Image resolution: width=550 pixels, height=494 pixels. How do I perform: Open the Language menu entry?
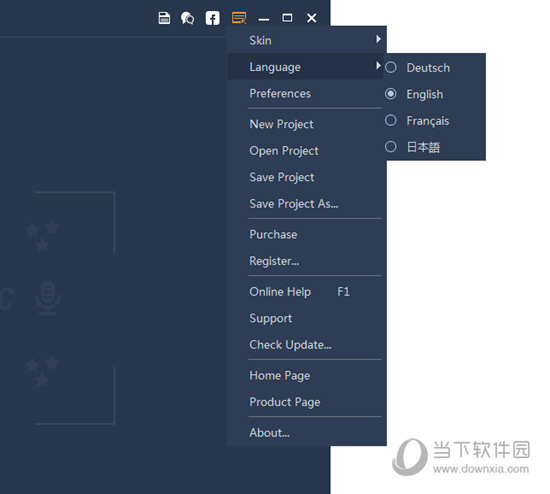305,67
